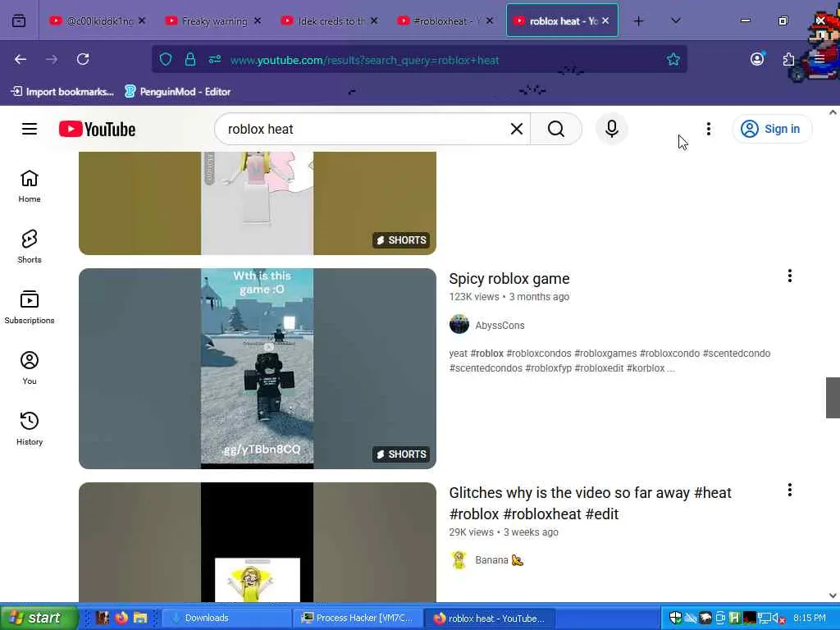Open Subscriptions in the sidebar

click(30, 307)
